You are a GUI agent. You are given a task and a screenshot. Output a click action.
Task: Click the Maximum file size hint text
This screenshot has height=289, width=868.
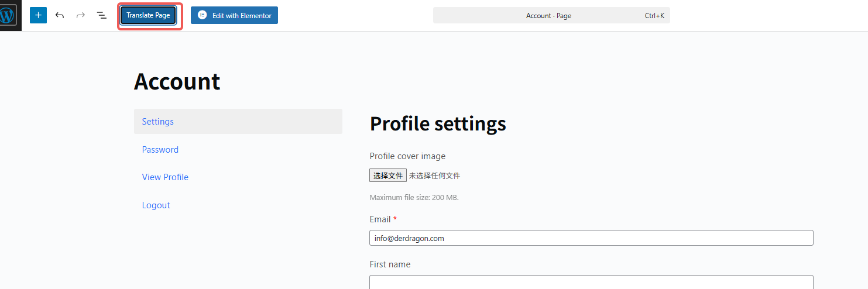point(414,198)
